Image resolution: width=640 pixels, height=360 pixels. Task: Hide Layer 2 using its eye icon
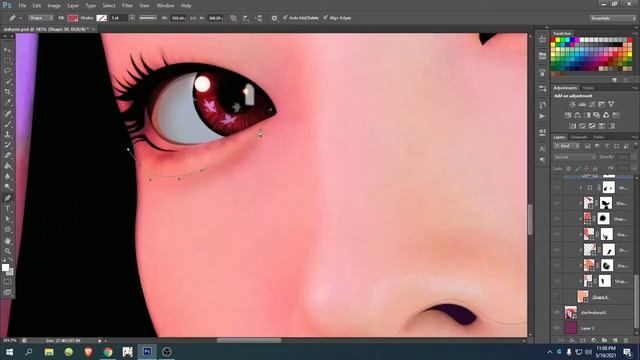557,328
